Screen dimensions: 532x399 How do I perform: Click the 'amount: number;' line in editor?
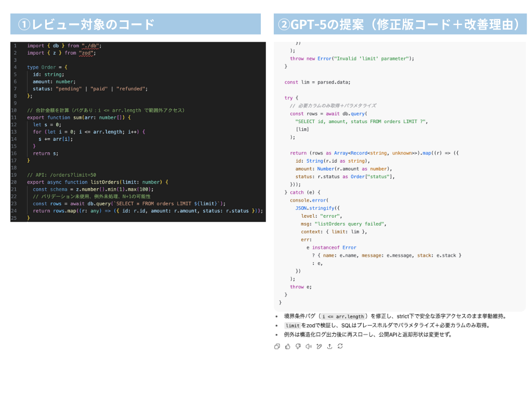tap(54, 82)
